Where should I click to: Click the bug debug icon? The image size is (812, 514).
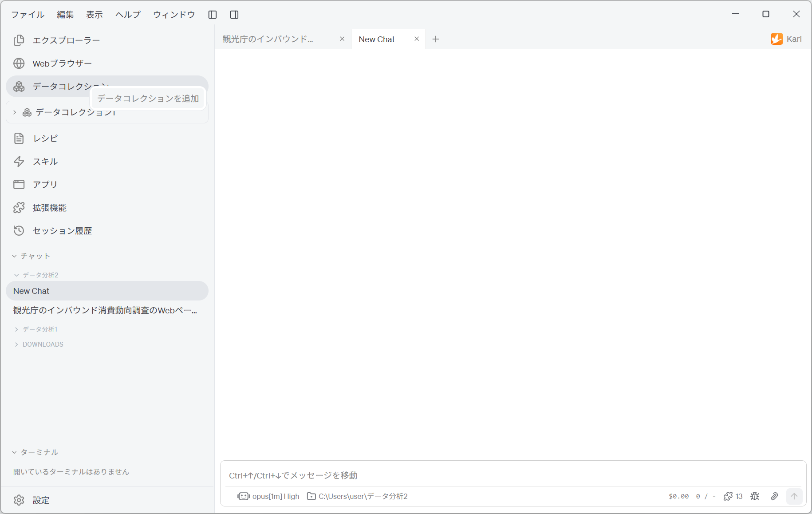pos(755,496)
